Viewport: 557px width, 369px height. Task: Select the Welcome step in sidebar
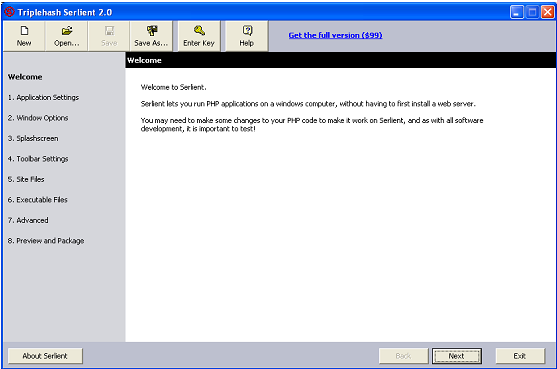[25, 77]
